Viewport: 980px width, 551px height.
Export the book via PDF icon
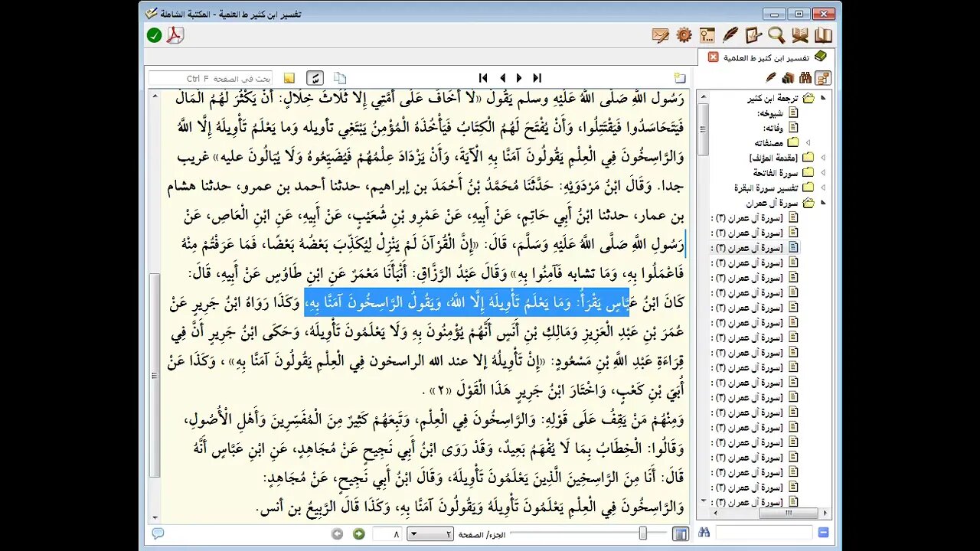pos(175,35)
